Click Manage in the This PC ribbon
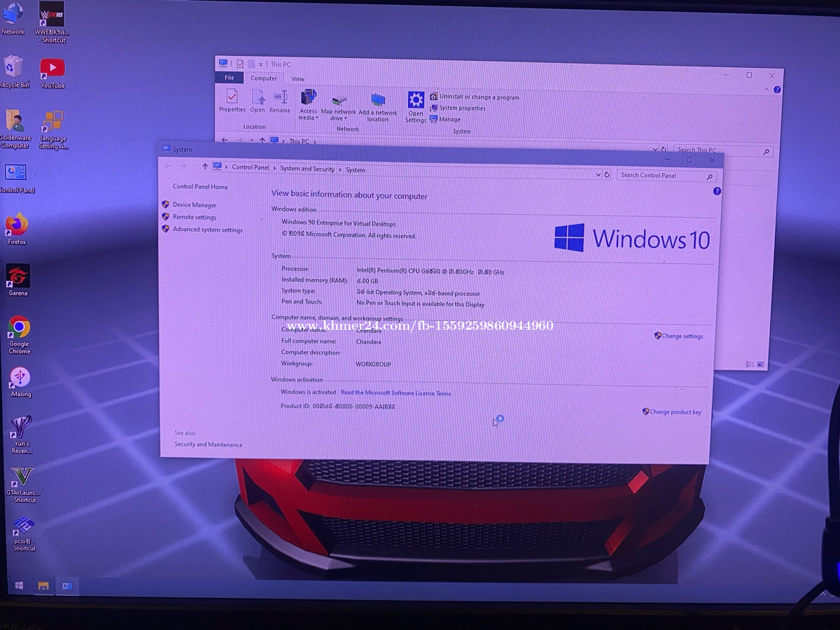Viewport: 840px width, 630px height. click(445, 119)
